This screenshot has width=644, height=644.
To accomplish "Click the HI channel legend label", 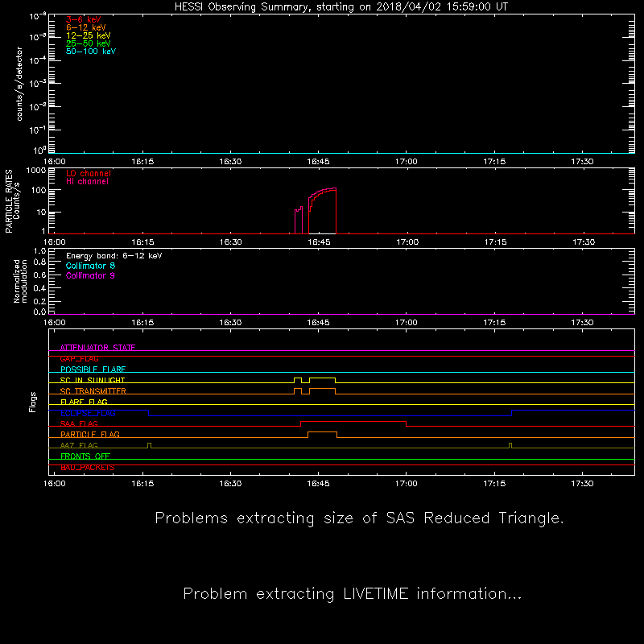I will point(87,182).
